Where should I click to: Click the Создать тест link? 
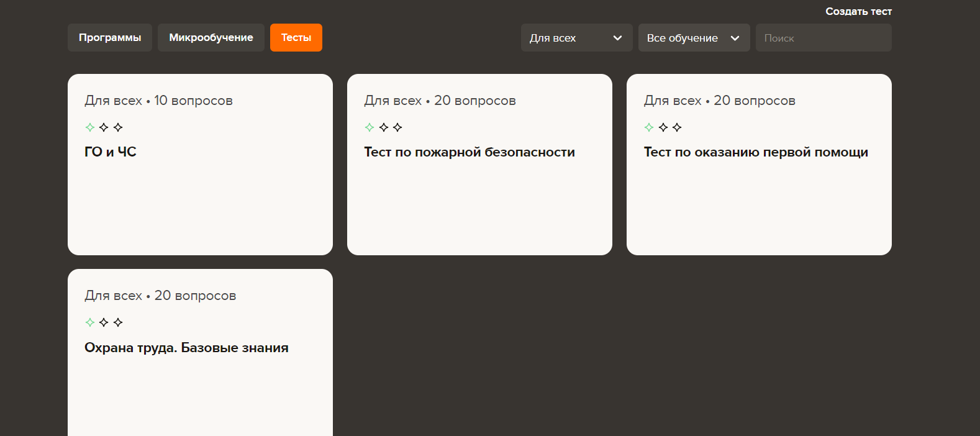858,11
